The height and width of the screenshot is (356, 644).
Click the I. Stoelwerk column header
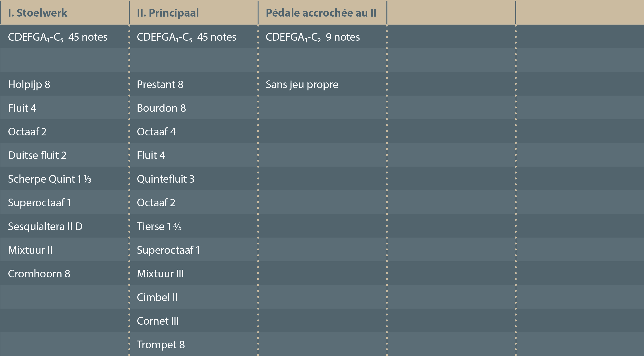point(38,13)
